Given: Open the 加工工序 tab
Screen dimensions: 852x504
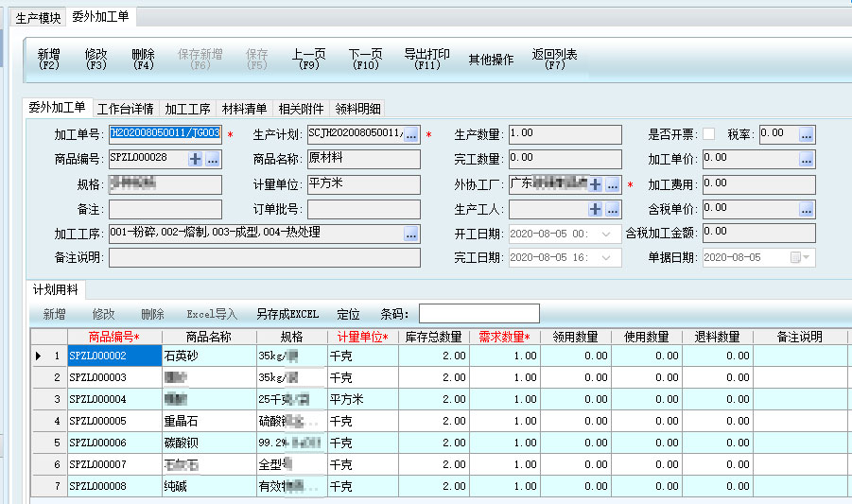Looking at the screenshot, I should (187, 109).
